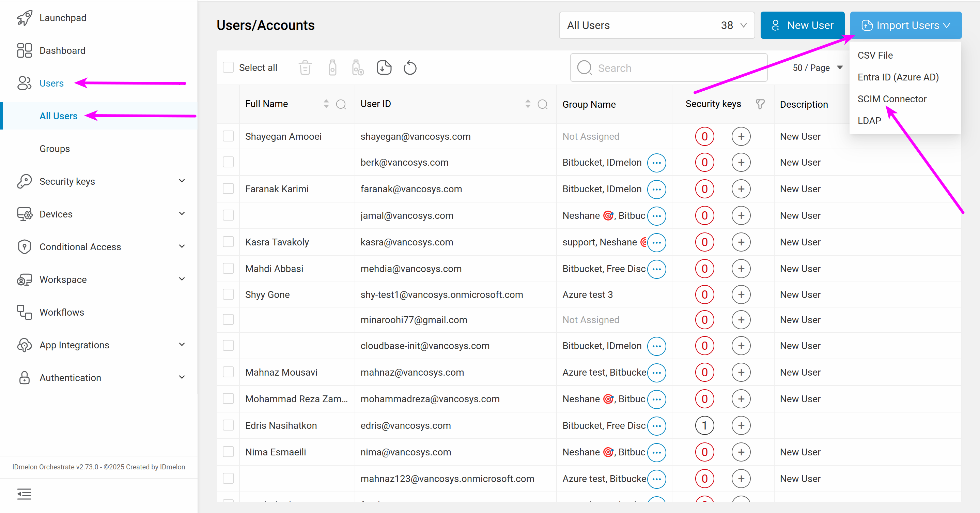Select the Shyy Gone row checkbox

[228, 294]
